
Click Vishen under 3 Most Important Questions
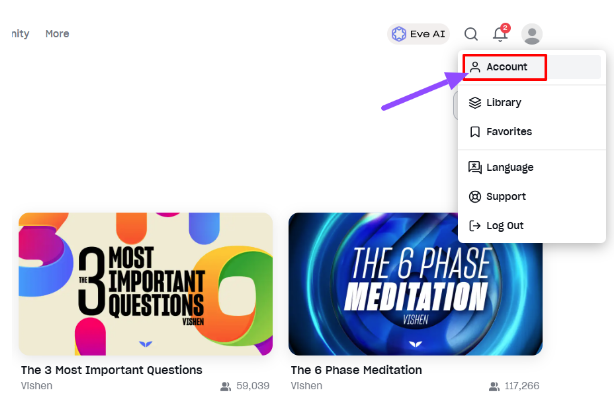coord(37,386)
